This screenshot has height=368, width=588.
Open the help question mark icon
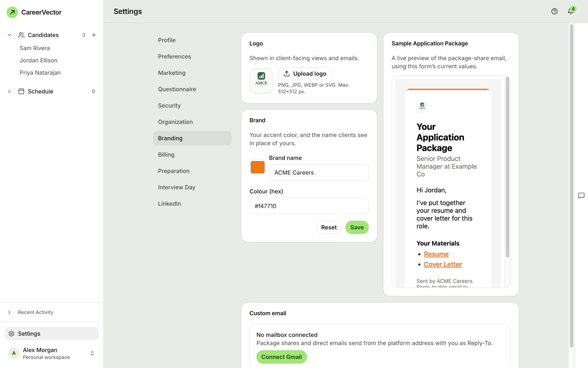click(x=554, y=11)
